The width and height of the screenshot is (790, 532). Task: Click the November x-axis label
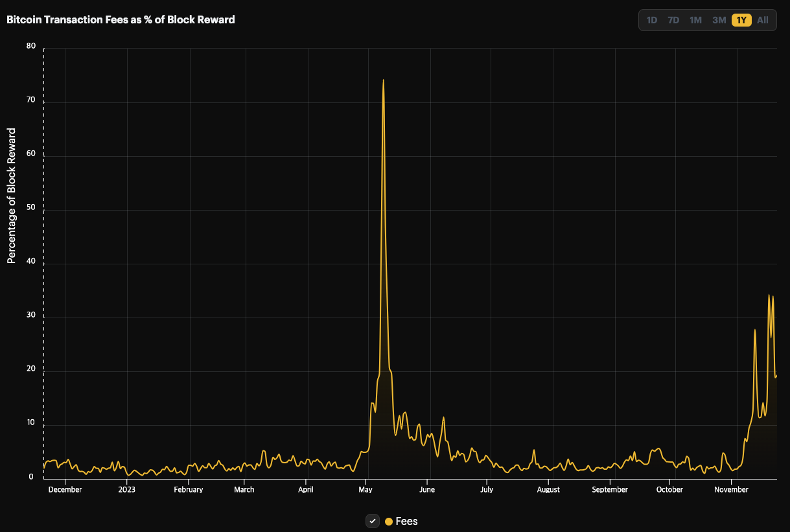click(731, 490)
